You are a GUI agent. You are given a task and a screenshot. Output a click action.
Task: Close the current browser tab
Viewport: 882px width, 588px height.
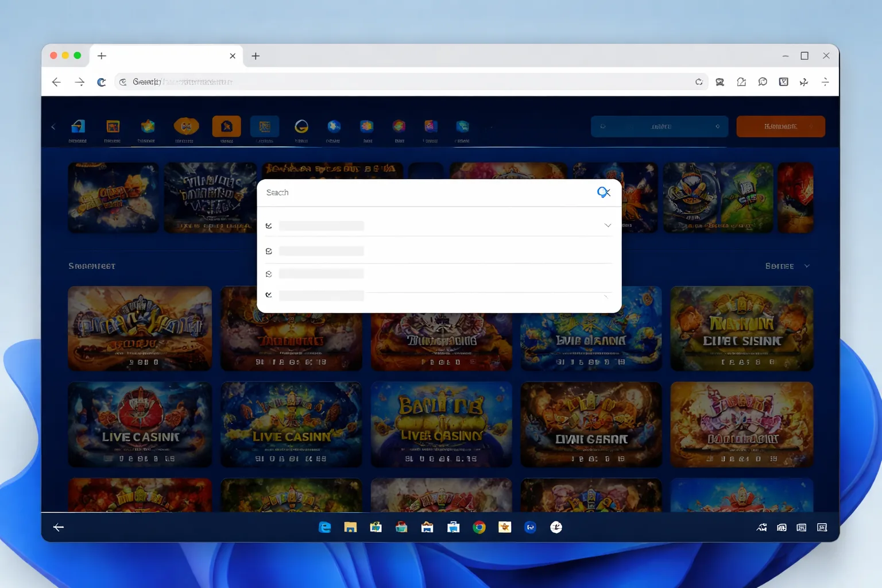point(233,56)
